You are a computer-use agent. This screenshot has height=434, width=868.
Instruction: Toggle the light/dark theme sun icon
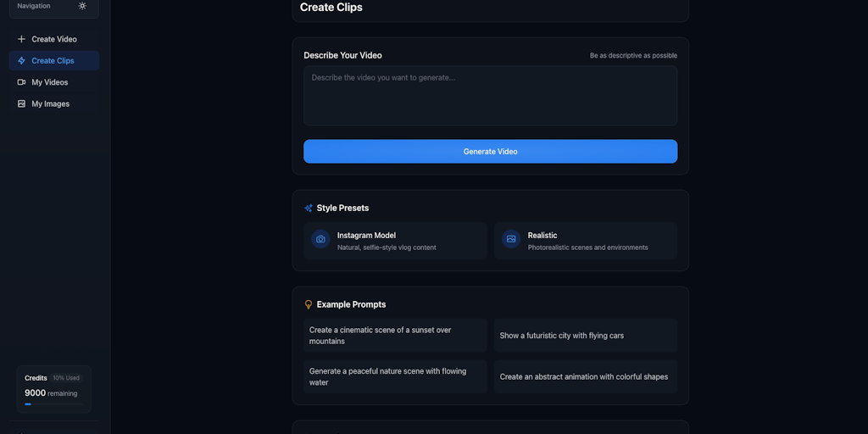(x=82, y=6)
